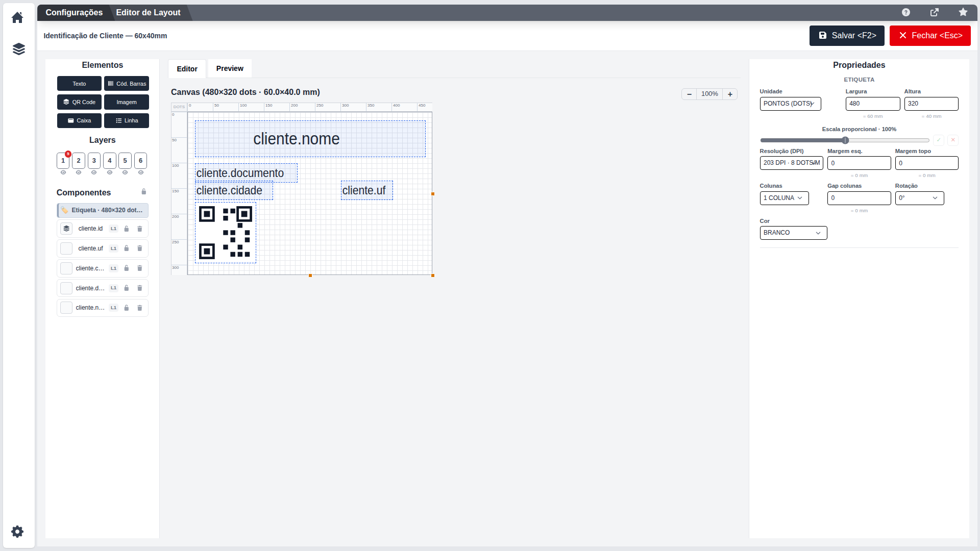
Task: Zoom out canvas with minus button
Action: click(x=689, y=94)
